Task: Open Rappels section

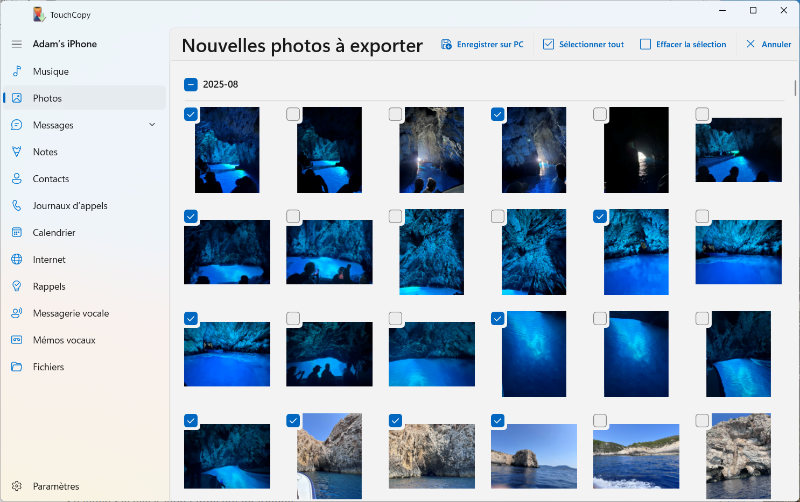Action: point(84,286)
